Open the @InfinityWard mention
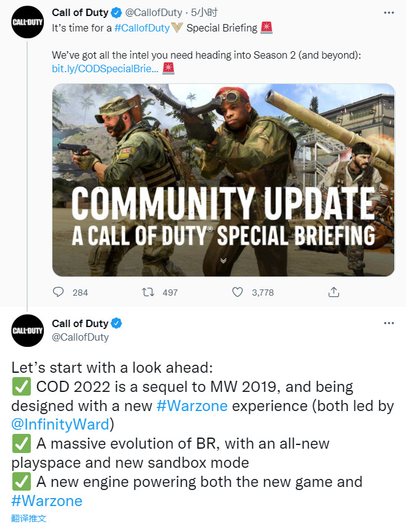The height and width of the screenshot is (532, 406). pos(60,425)
